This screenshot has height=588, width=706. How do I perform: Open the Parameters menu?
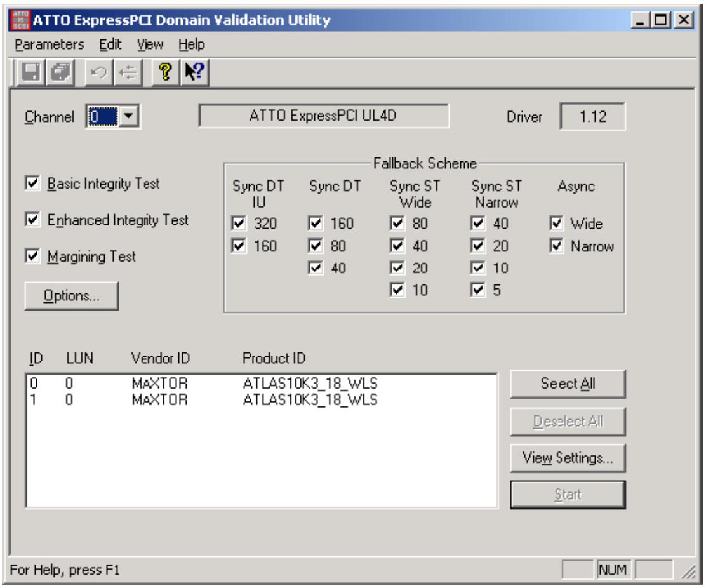49,44
